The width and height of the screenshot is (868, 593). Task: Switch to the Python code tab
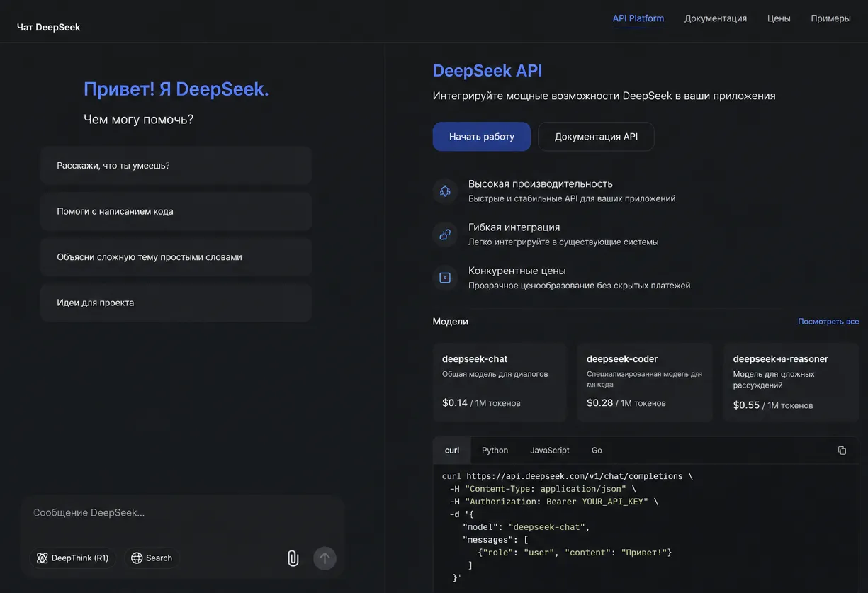click(x=495, y=451)
